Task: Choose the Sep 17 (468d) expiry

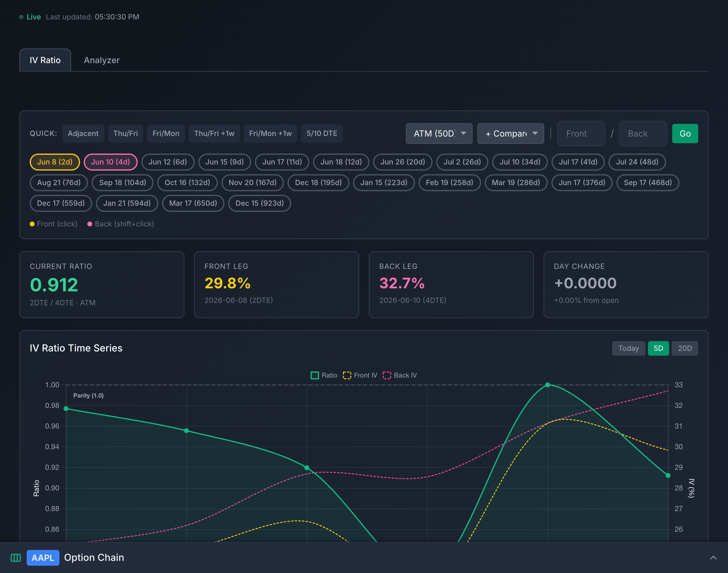Action: pyautogui.click(x=648, y=183)
